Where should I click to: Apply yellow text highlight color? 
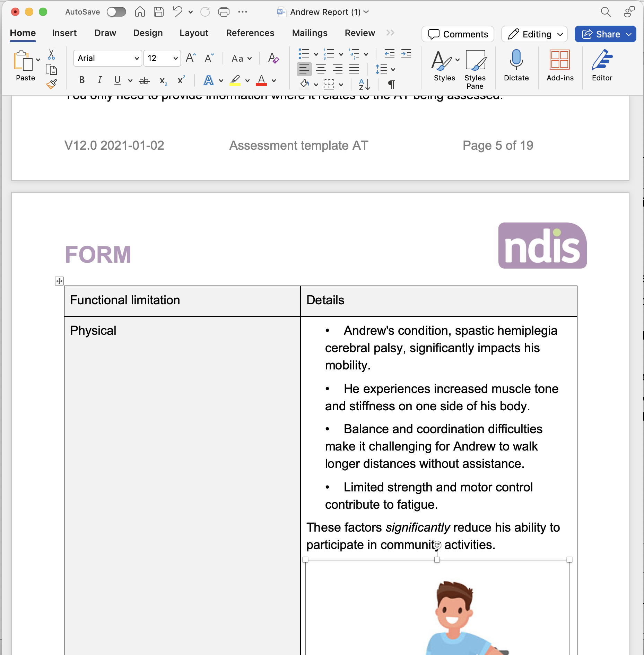(x=235, y=80)
